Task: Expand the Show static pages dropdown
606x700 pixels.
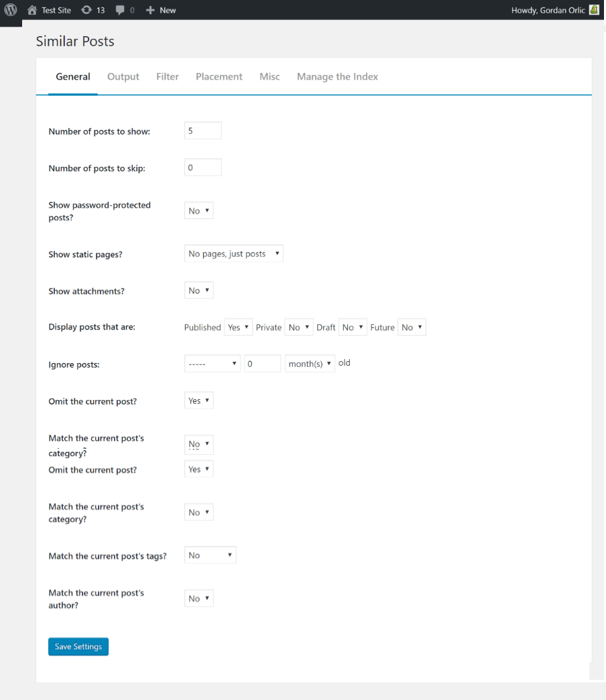Action: pyautogui.click(x=234, y=254)
